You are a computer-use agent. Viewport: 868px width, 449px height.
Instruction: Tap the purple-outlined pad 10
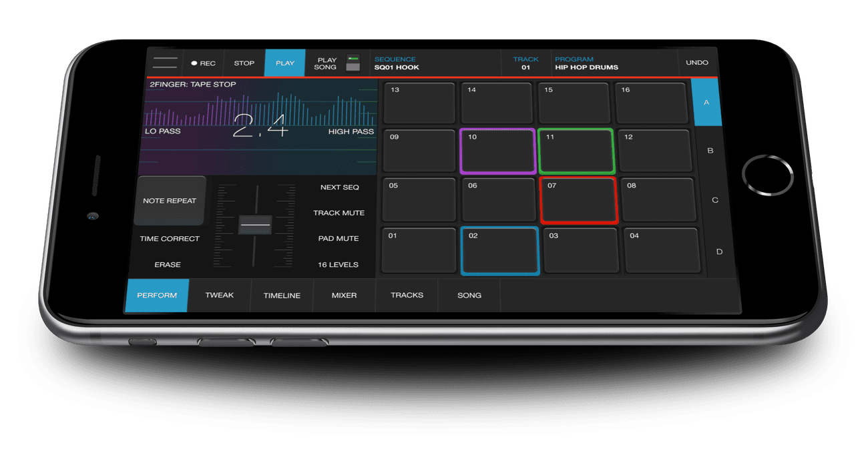(x=498, y=151)
